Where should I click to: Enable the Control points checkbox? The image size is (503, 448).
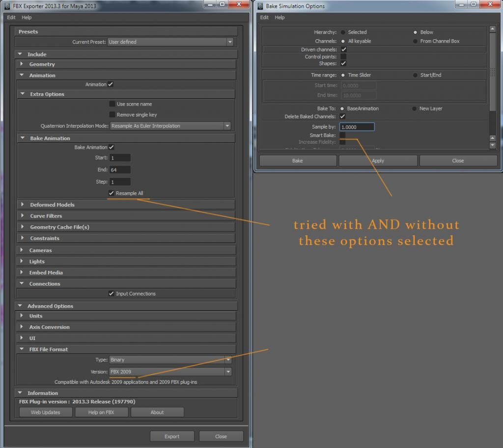tap(343, 56)
